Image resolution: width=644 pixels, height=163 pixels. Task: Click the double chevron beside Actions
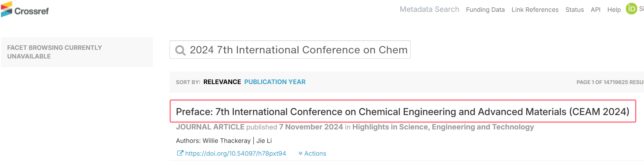(300, 154)
